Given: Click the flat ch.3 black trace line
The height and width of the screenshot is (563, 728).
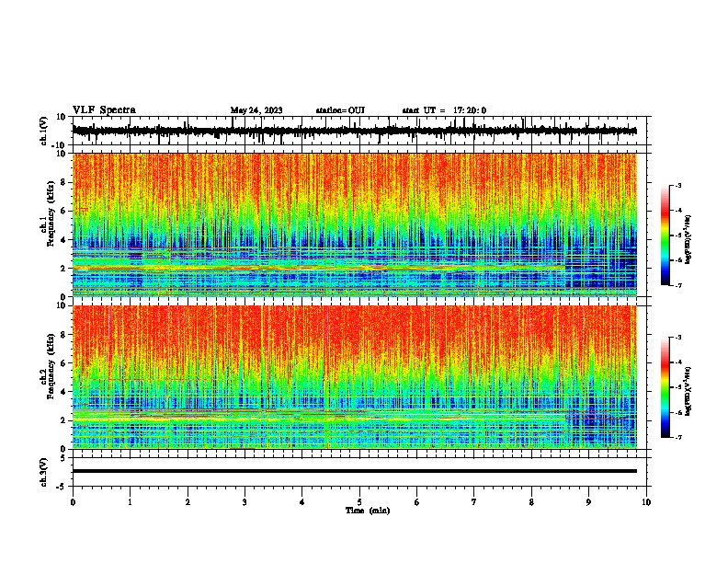Looking at the screenshot, I should [x=355, y=471].
